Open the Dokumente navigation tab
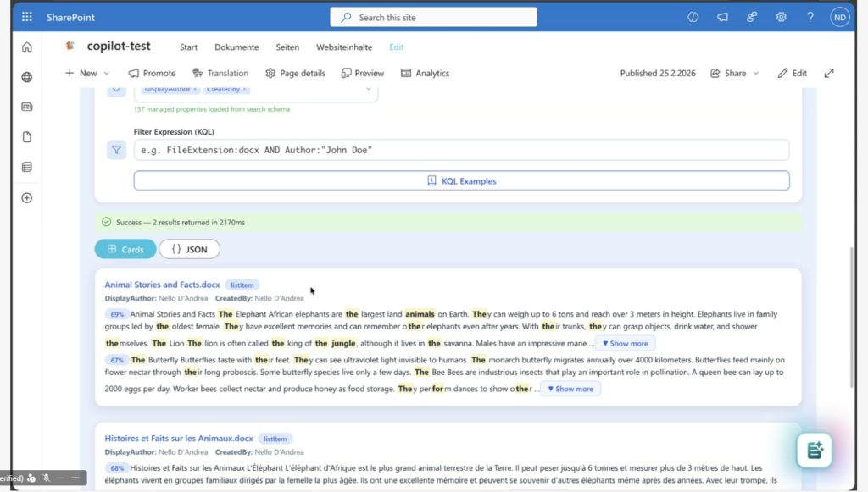This screenshot has width=868, height=492. point(236,47)
